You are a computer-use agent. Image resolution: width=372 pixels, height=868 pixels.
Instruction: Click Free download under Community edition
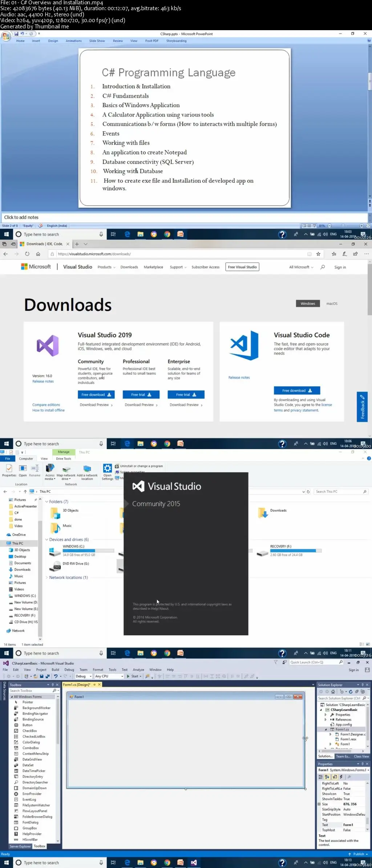(96, 395)
